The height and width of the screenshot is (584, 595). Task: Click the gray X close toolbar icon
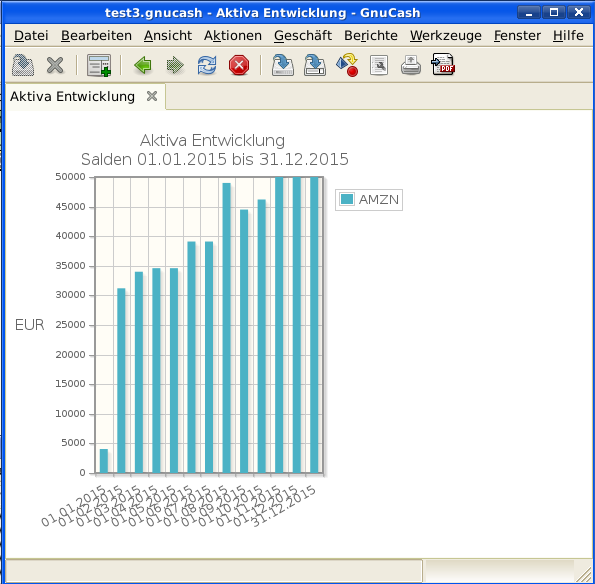(55, 65)
